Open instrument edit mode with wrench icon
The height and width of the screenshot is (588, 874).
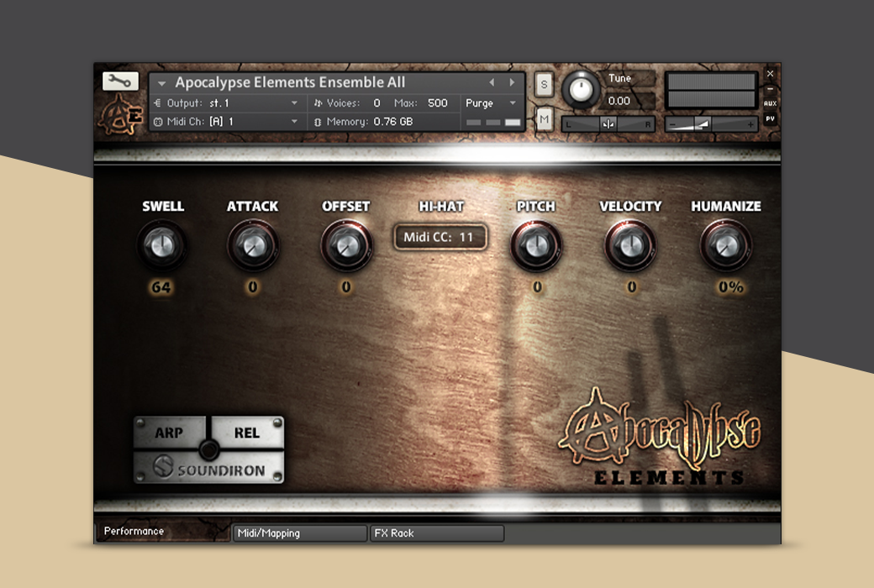(120, 81)
